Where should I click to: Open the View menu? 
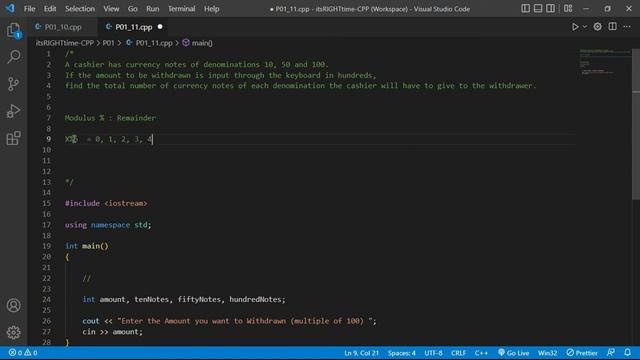[111, 9]
